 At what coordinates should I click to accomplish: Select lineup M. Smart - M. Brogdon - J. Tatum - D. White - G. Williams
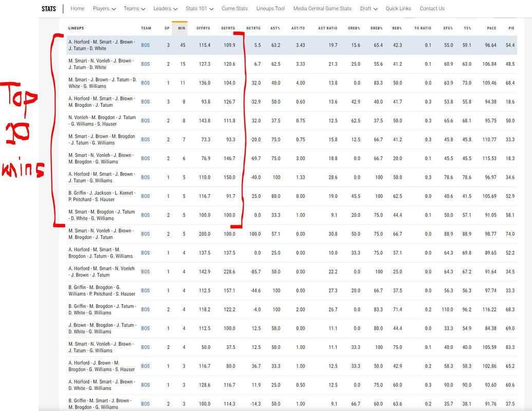[x=102, y=215]
